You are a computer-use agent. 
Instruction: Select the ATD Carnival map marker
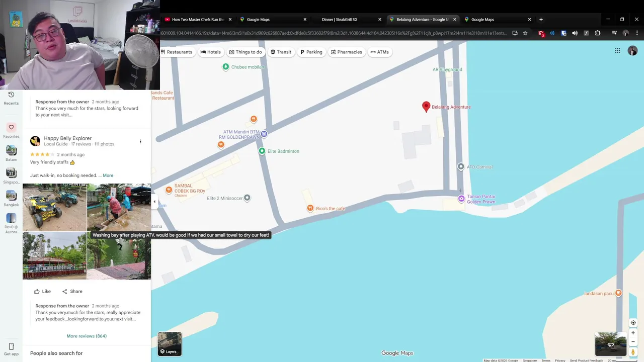tap(460, 166)
